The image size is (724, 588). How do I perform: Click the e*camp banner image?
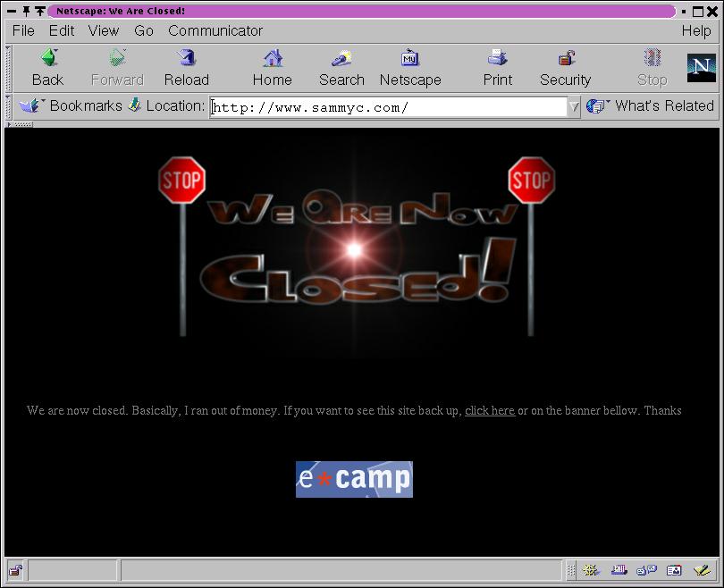click(354, 479)
